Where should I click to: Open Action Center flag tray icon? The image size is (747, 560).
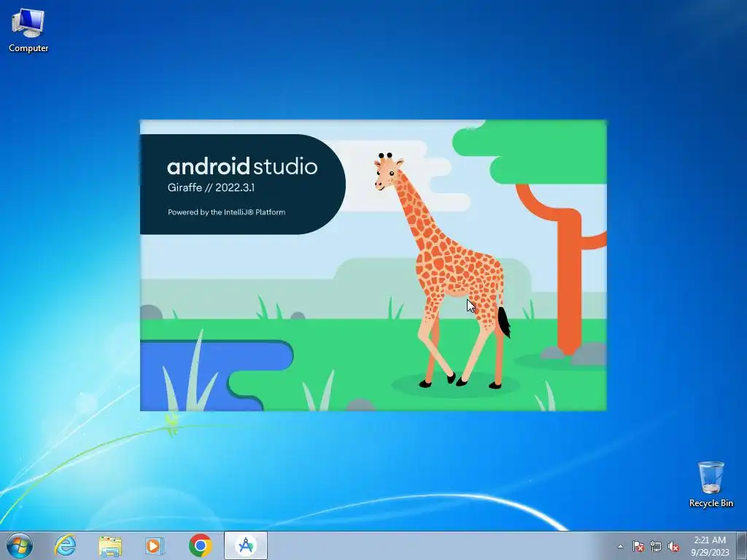click(638, 546)
